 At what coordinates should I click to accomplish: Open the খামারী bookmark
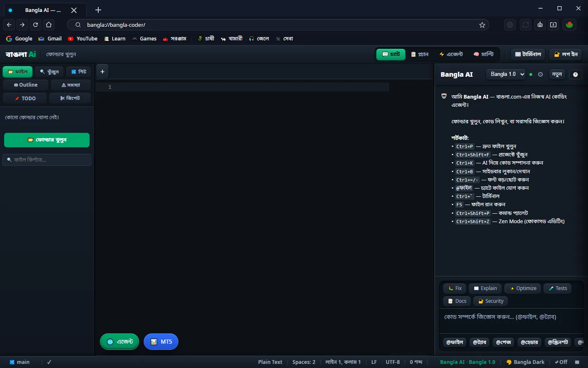(232, 39)
